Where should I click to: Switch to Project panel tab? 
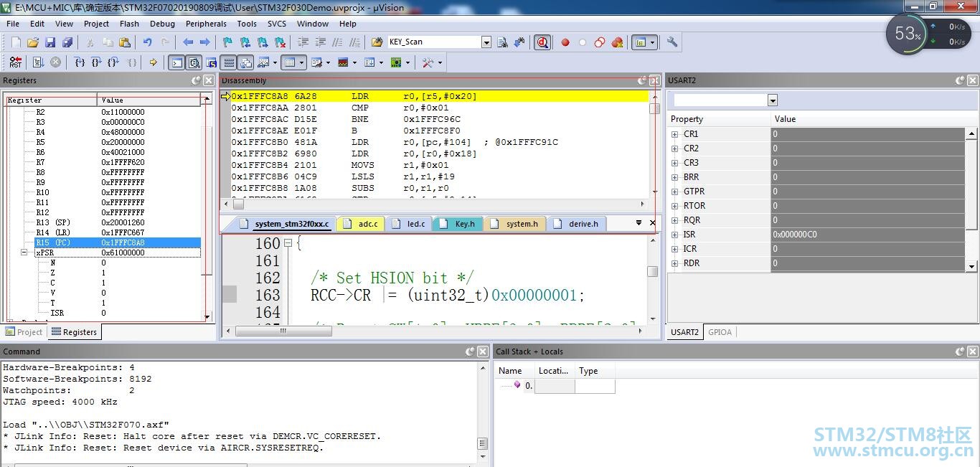pyautogui.click(x=24, y=332)
